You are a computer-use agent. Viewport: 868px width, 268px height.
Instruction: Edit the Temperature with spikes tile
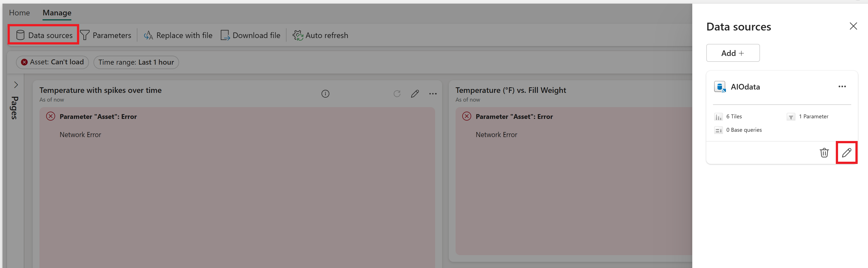point(415,93)
